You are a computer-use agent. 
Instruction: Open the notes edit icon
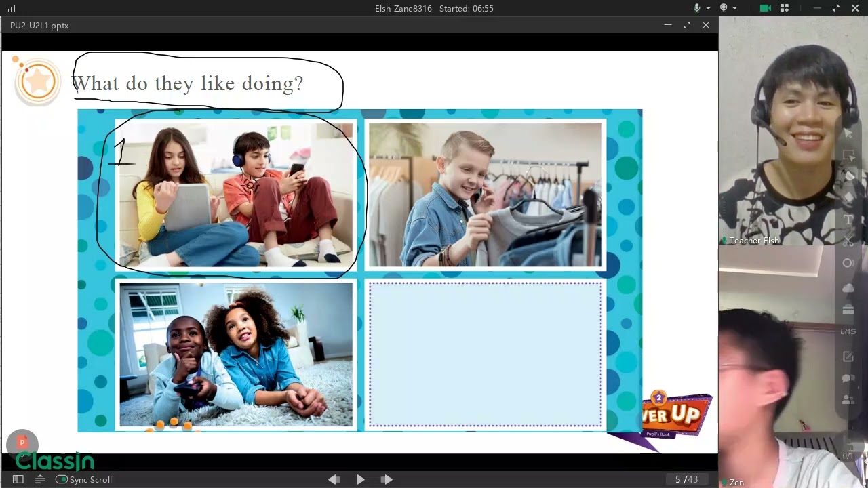coord(848,357)
